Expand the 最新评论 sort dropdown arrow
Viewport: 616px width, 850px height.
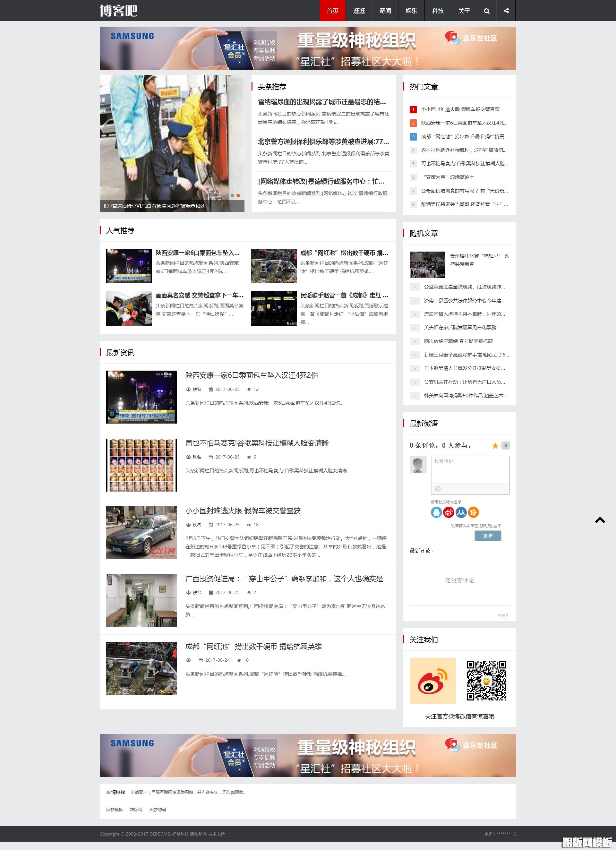click(x=433, y=551)
